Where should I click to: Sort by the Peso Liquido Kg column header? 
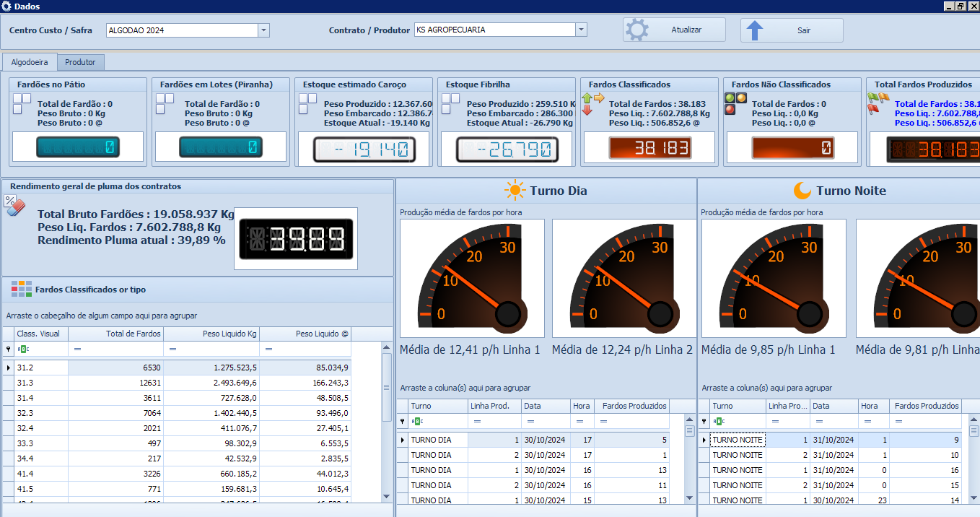pyautogui.click(x=211, y=334)
